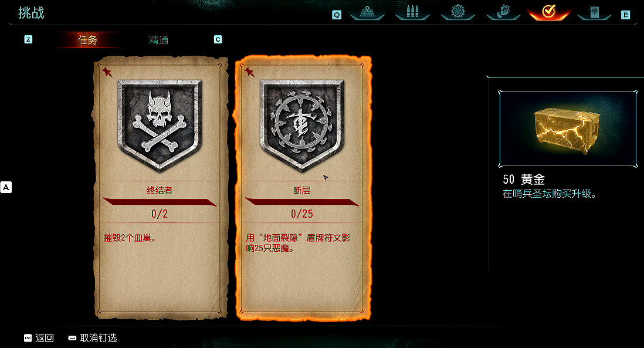Click the 终结者 progress bar

pos(160,202)
